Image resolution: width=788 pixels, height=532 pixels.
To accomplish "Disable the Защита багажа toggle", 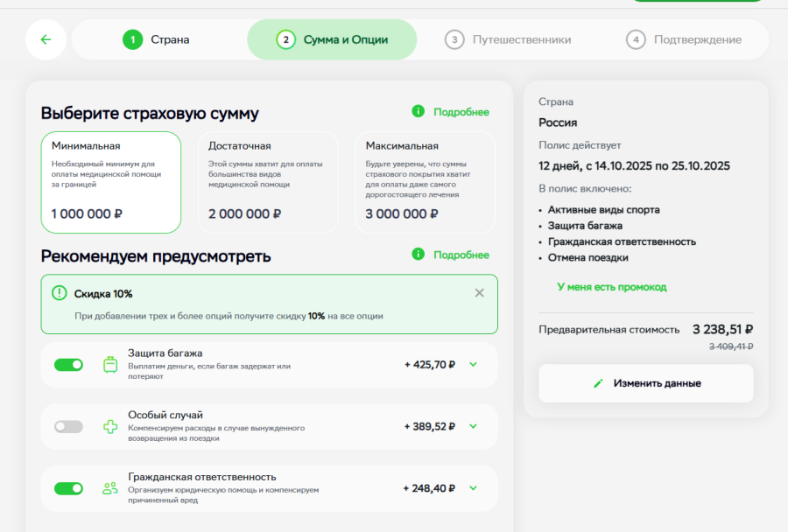I will [69, 365].
